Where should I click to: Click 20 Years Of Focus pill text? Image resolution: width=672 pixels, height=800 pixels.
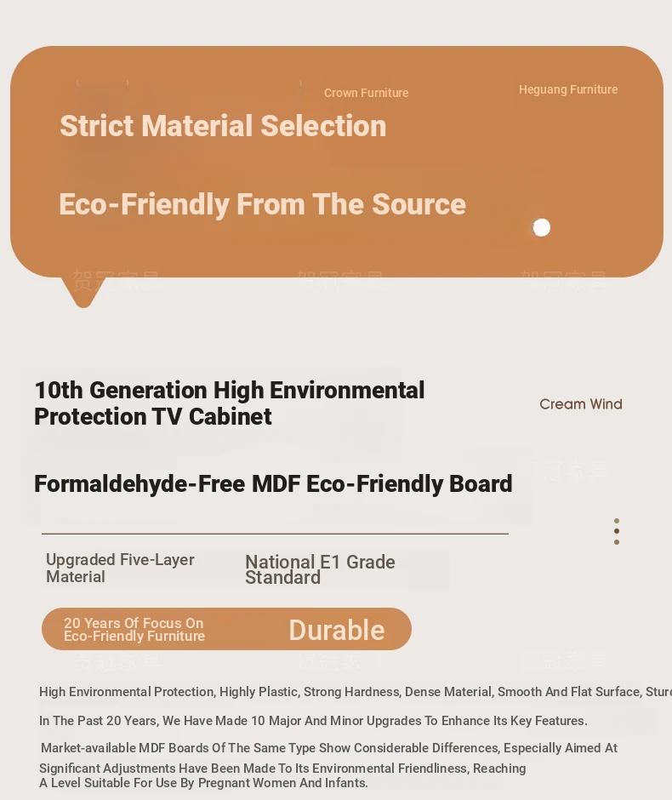[x=134, y=630]
